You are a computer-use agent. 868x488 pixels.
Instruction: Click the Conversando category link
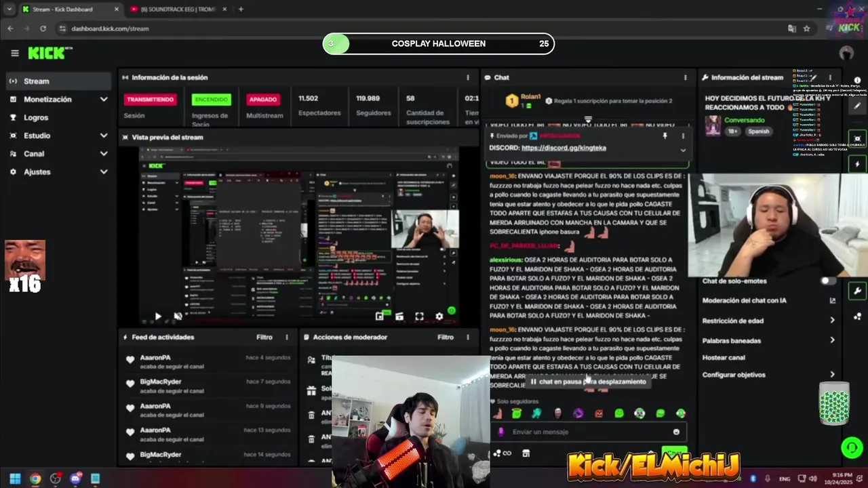744,120
